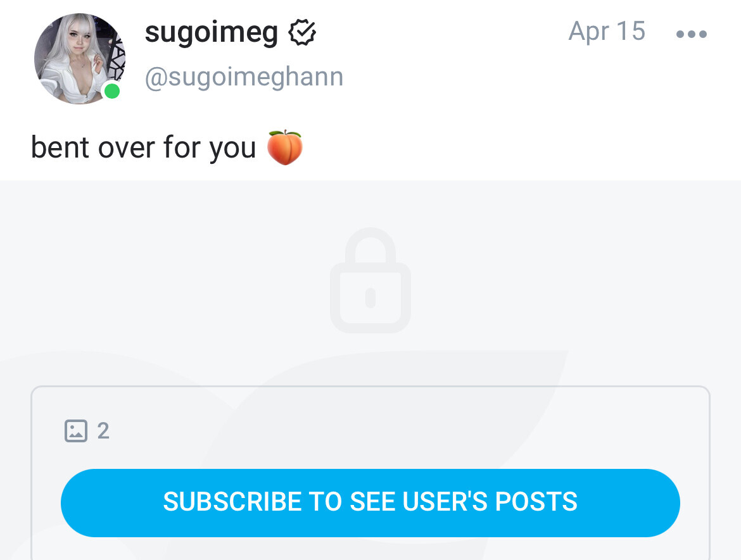Click Subscribe to See User's Posts
The width and height of the screenshot is (741, 560).
point(370,503)
